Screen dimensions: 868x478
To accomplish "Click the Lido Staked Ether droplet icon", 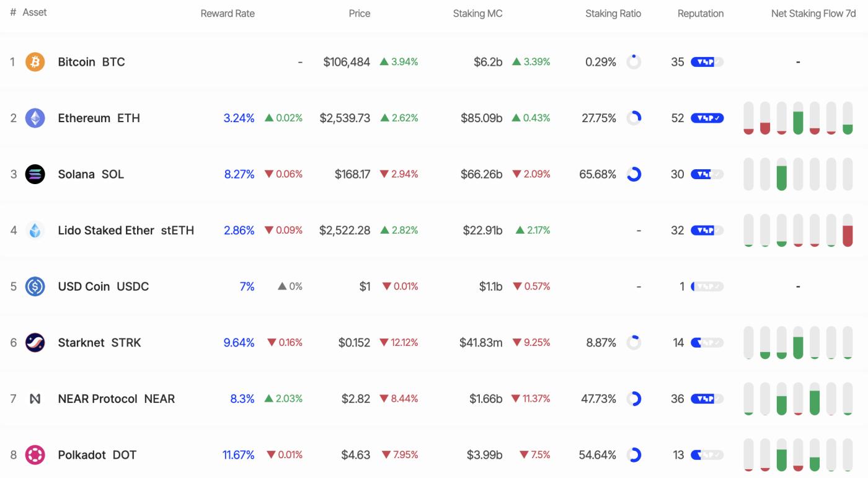I will click(35, 230).
